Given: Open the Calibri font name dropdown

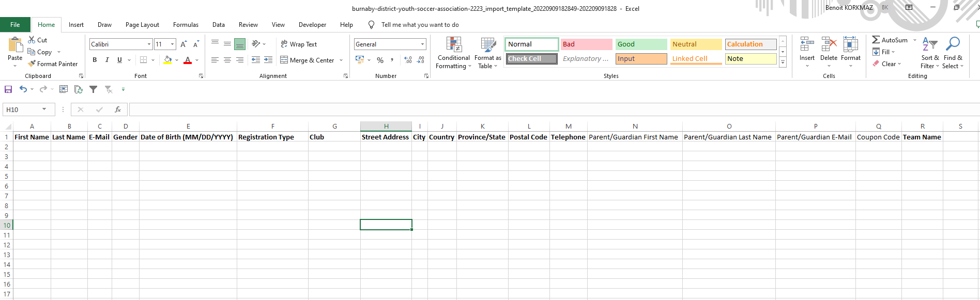Looking at the screenshot, I should pos(149,44).
